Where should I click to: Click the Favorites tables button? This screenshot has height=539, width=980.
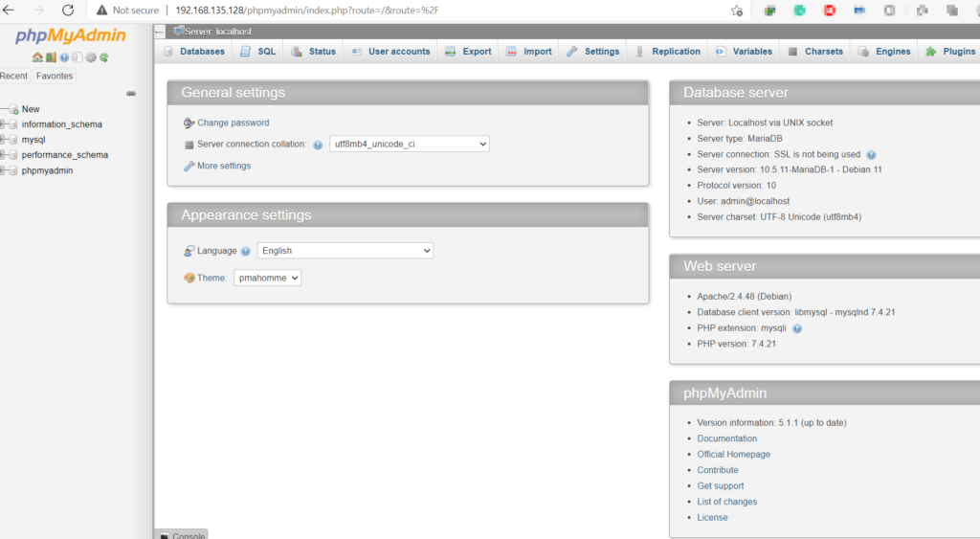coord(55,76)
